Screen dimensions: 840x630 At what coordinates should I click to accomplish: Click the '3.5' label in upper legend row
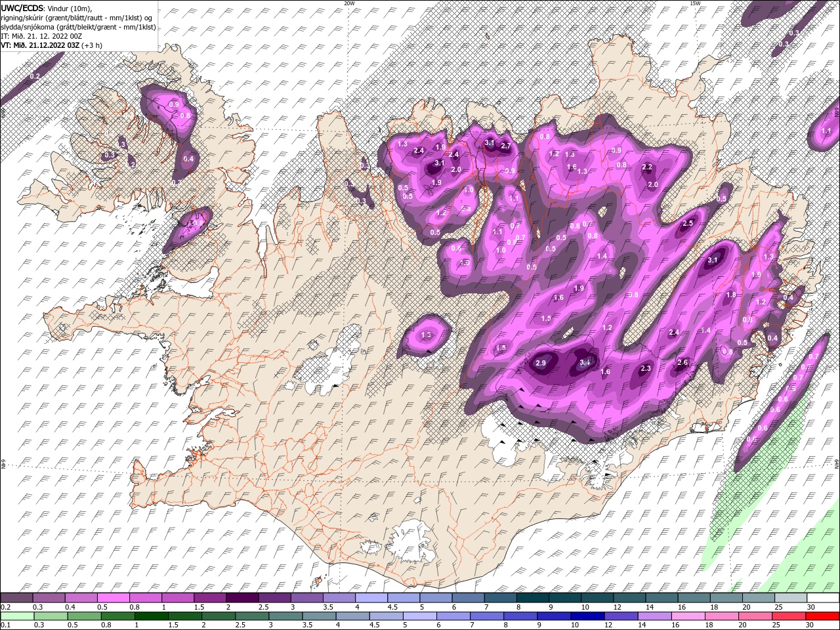328,607
